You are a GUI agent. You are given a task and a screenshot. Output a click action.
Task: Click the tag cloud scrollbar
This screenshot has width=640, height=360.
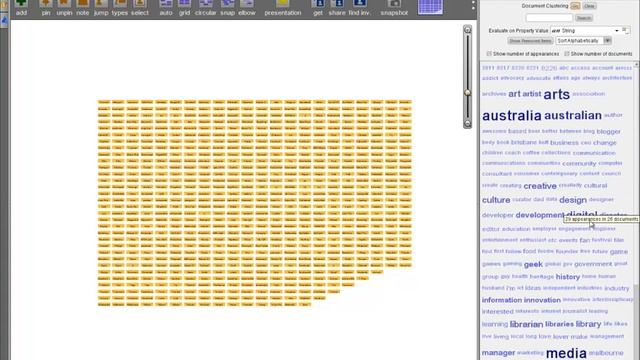click(636, 212)
